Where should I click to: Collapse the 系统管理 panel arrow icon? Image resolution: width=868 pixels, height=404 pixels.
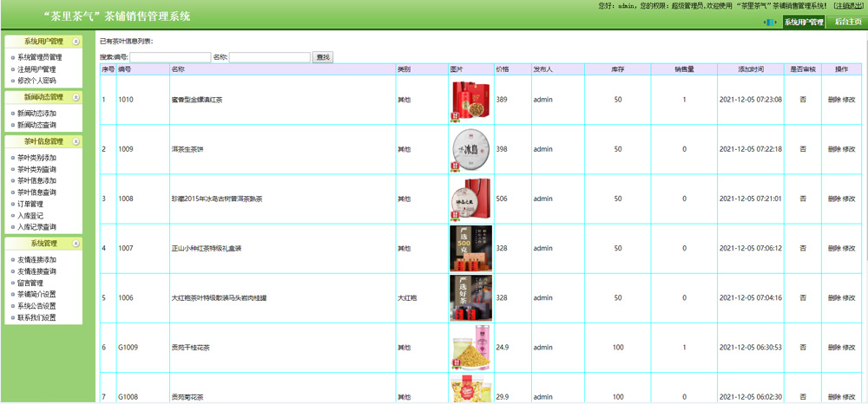coord(76,244)
